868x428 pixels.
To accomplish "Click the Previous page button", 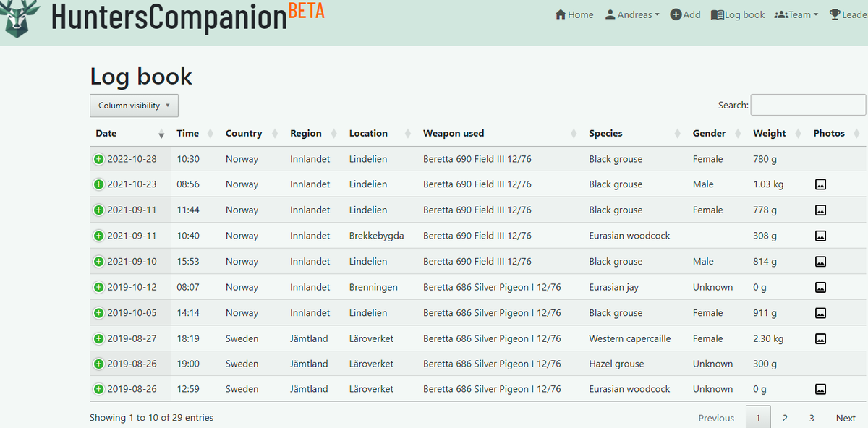I will tap(716, 418).
